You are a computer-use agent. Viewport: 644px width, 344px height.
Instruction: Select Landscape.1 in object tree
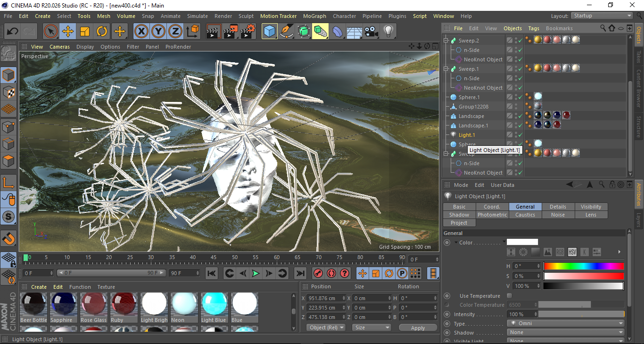[473, 126]
